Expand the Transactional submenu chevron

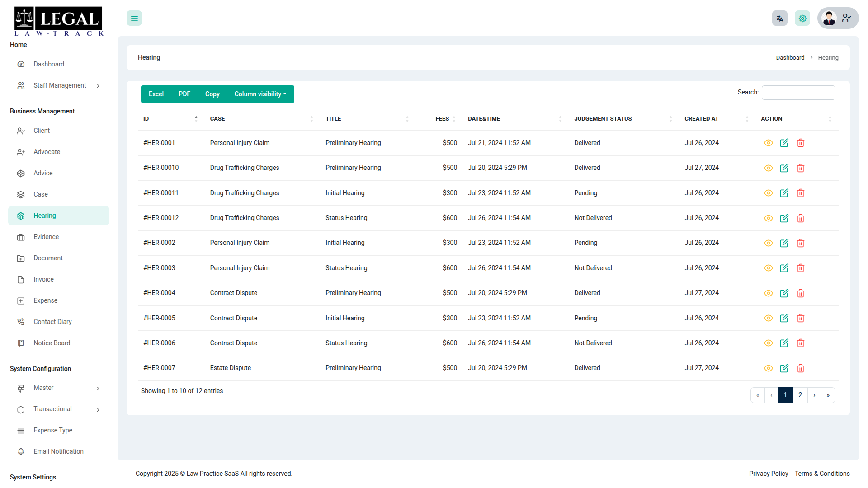coord(98,410)
